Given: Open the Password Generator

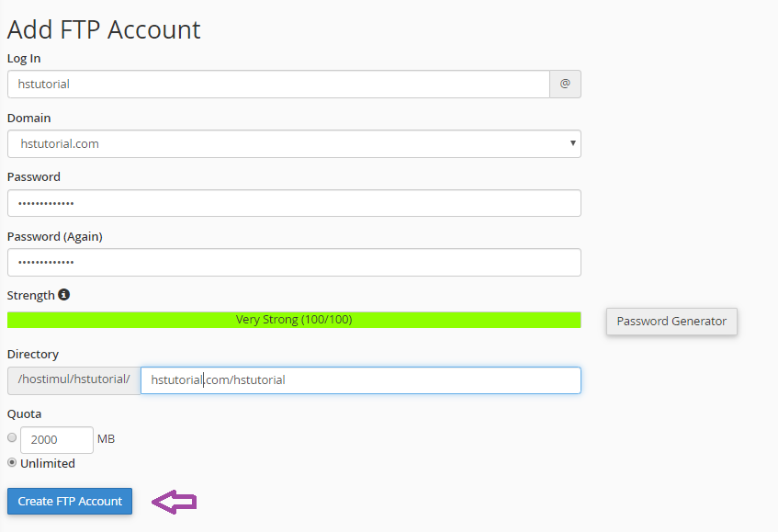Looking at the screenshot, I should [x=671, y=322].
